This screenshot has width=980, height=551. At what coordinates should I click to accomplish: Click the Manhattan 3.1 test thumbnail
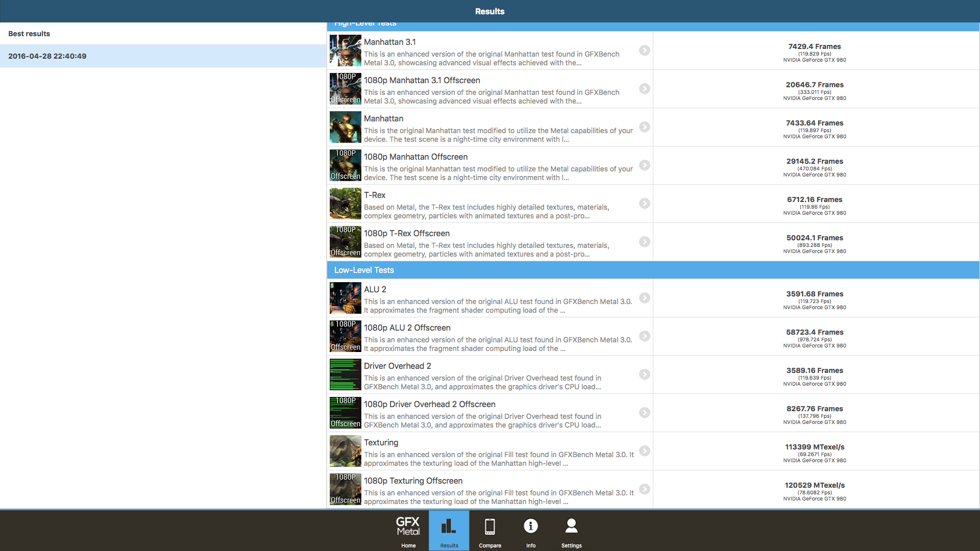345,51
